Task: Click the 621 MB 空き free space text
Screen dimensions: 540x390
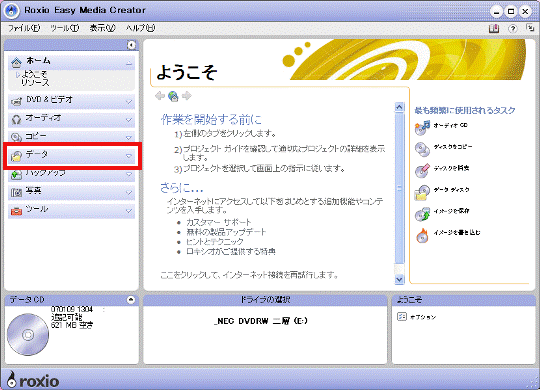Action: [72, 325]
